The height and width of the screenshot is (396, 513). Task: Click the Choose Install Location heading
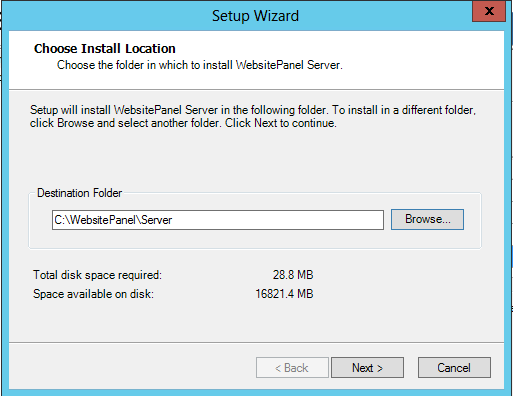pyautogui.click(x=105, y=49)
